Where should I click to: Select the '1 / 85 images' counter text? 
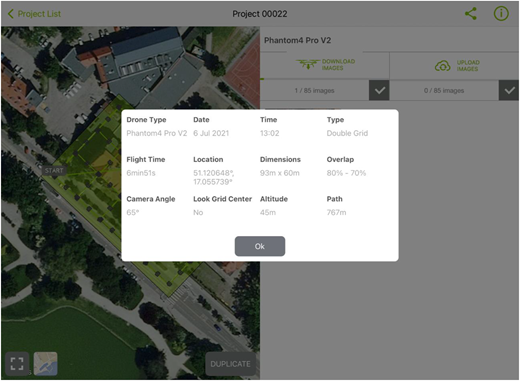tap(314, 90)
